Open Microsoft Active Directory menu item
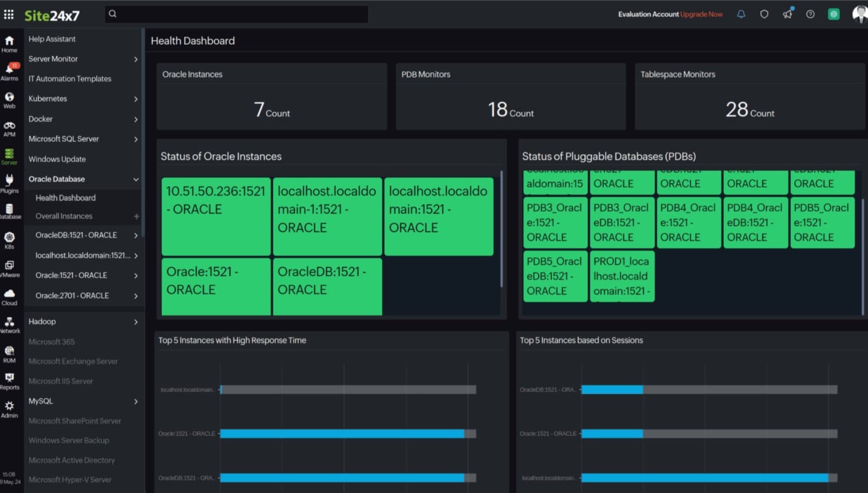The width and height of the screenshot is (868, 493). [x=72, y=460]
